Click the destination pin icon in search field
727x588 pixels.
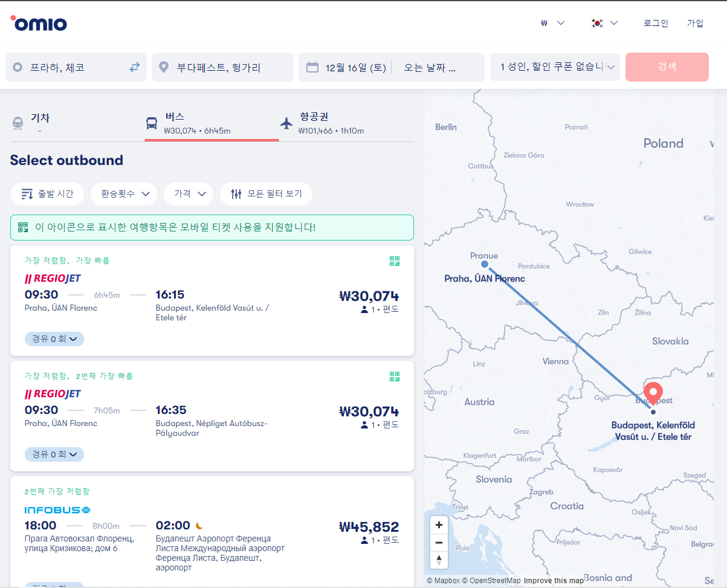[x=163, y=67]
